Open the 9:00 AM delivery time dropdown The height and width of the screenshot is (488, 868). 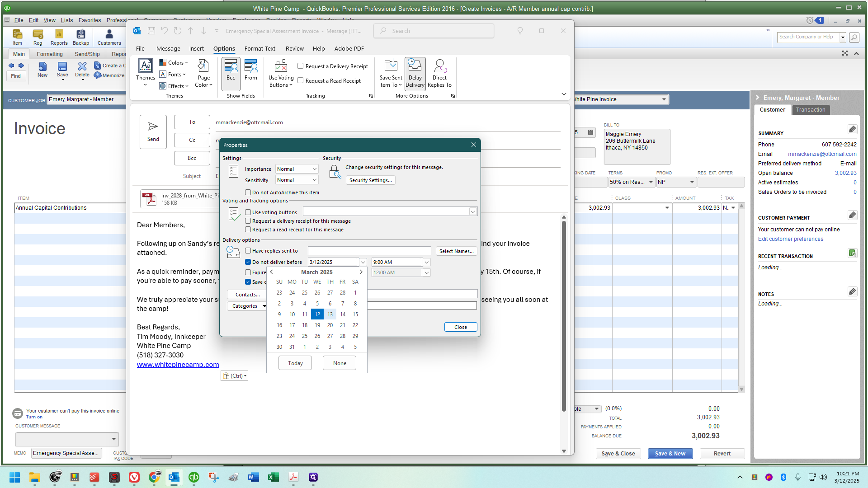pos(426,262)
